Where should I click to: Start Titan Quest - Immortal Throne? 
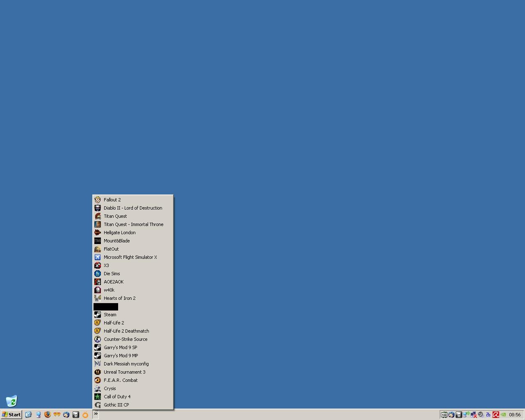pos(133,224)
